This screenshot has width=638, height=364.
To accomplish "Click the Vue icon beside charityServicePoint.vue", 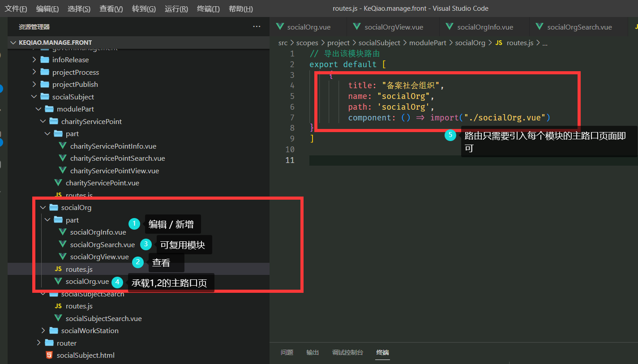I will coord(58,183).
